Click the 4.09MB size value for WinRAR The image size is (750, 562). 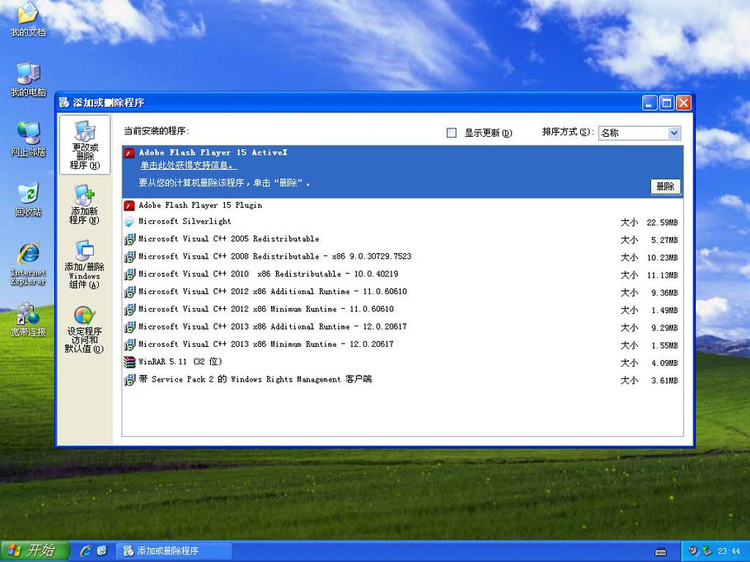click(x=664, y=363)
